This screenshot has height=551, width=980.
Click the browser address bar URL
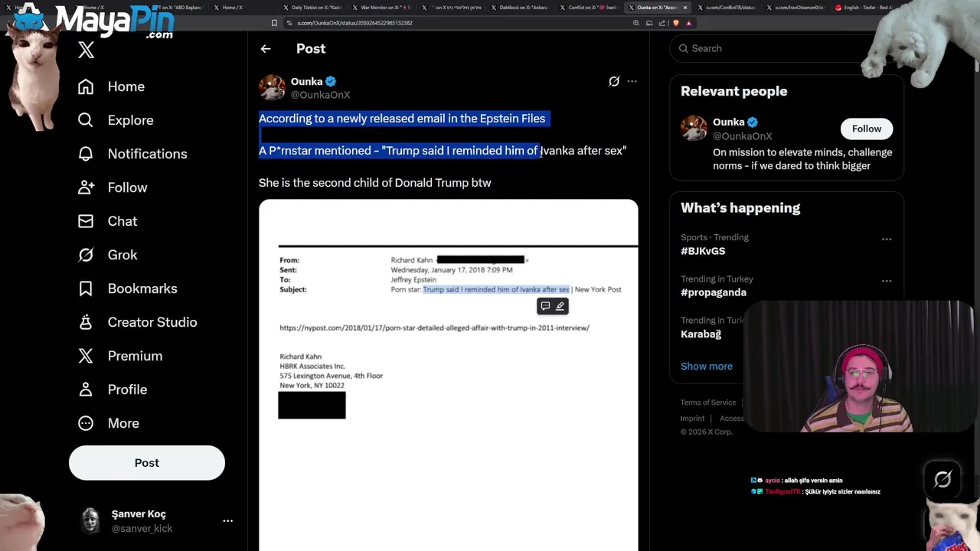pyautogui.click(x=354, y=23)
